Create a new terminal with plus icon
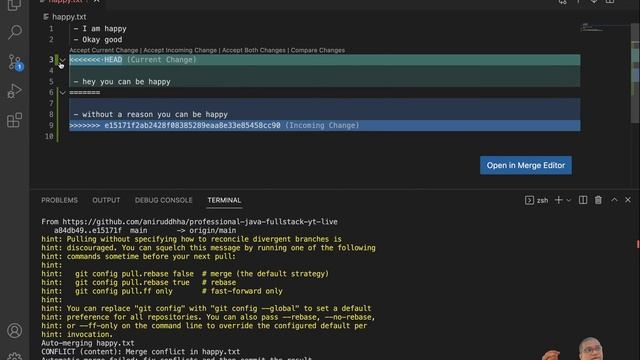Viewport: 640px width, 360px height. [558, 200]
